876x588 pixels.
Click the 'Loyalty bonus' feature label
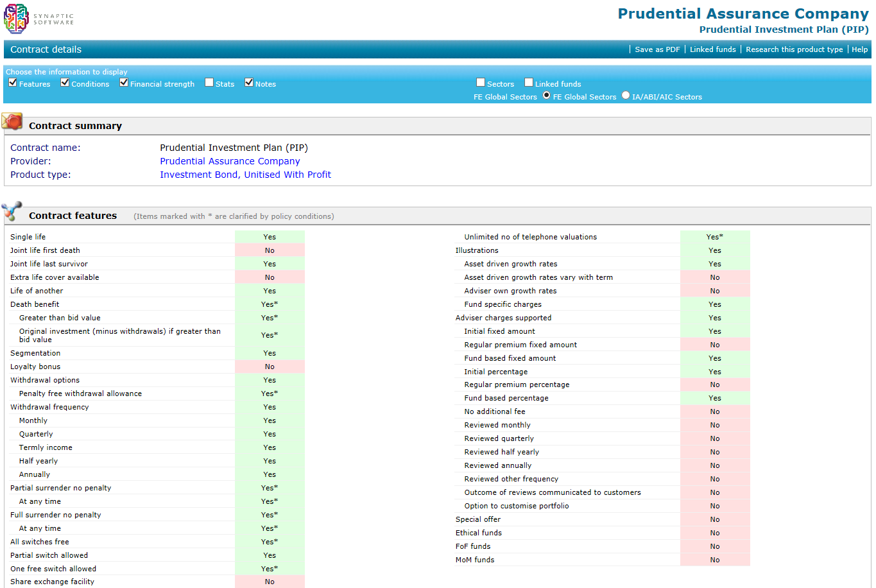click(35, 367)
